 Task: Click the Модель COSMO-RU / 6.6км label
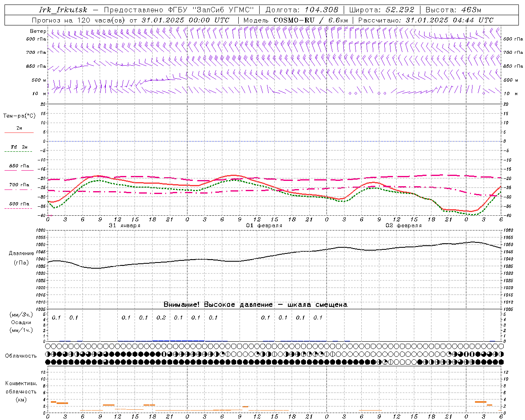[296, 20]
